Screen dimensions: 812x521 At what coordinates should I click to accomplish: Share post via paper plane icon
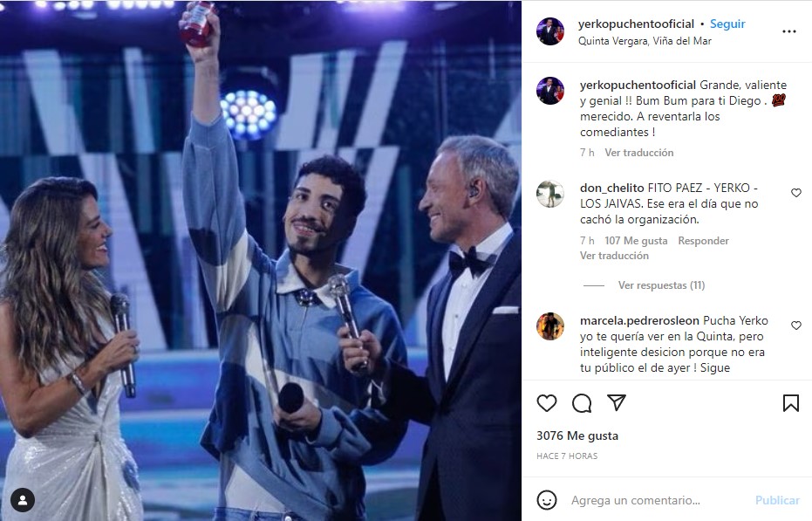click(x=617, y=403)
